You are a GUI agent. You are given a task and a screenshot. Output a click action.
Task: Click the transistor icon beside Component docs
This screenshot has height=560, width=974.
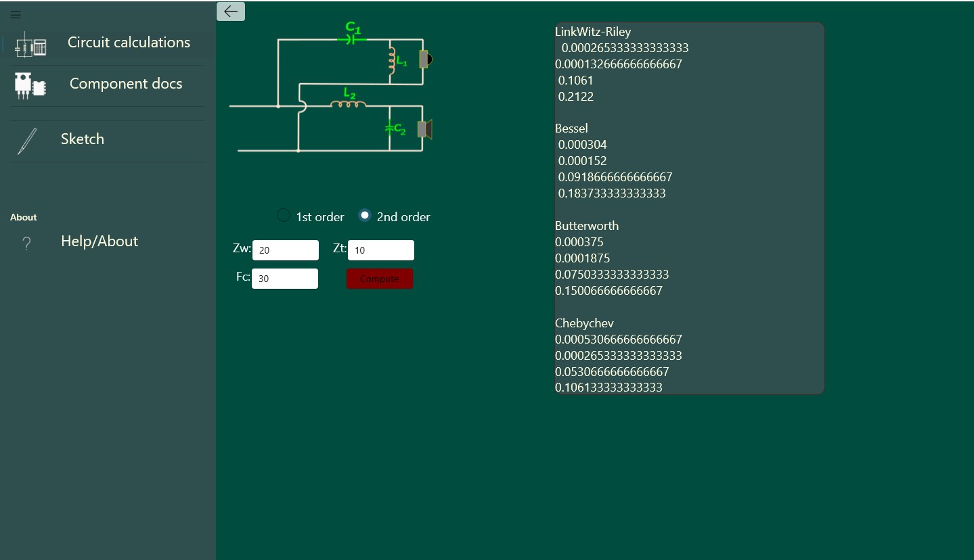click(x=30, y=85)
